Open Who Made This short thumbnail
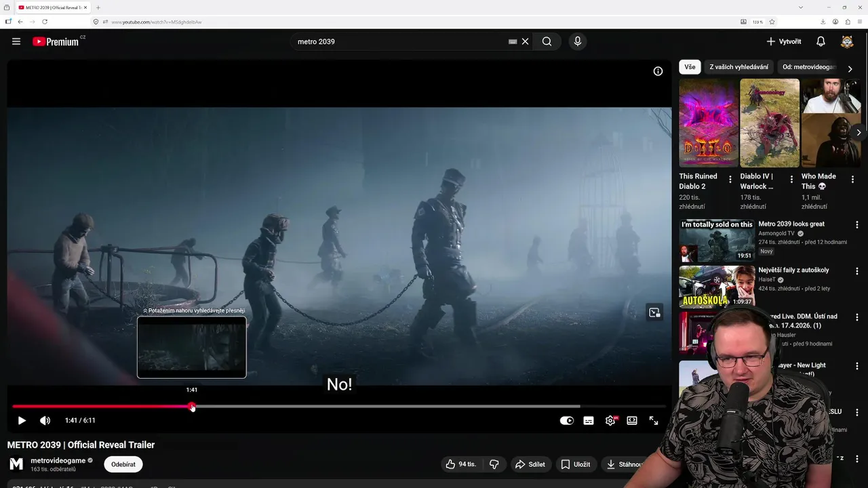Image resolution: width=868 pixels, height=488 pixels. (831, 123)
